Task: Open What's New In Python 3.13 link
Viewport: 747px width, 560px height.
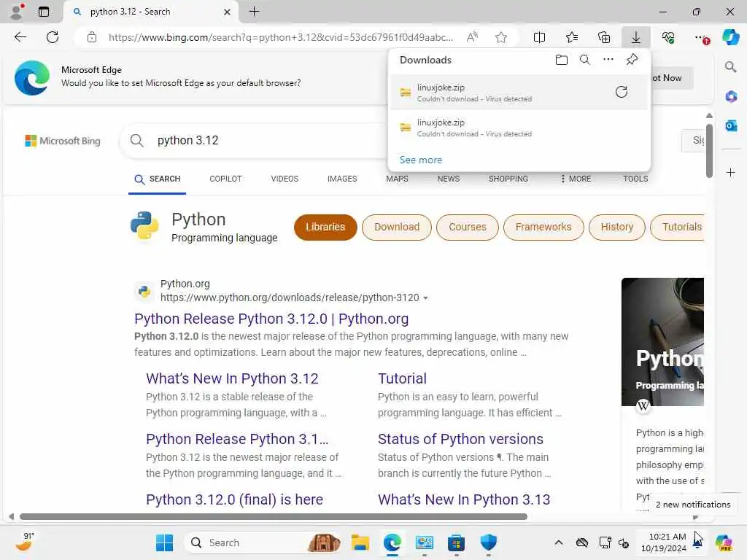Action: pyautogui.click(x=464, y=499)
